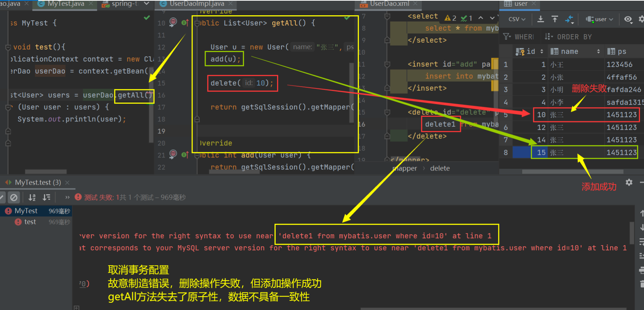The image size is (644, 310).
Task: Click the WHERE filter input field
Action: point(524,37)
